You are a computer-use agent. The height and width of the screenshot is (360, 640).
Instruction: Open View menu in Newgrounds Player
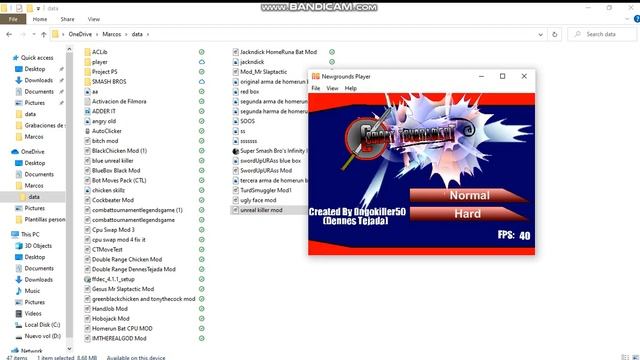tap(332, 88)
